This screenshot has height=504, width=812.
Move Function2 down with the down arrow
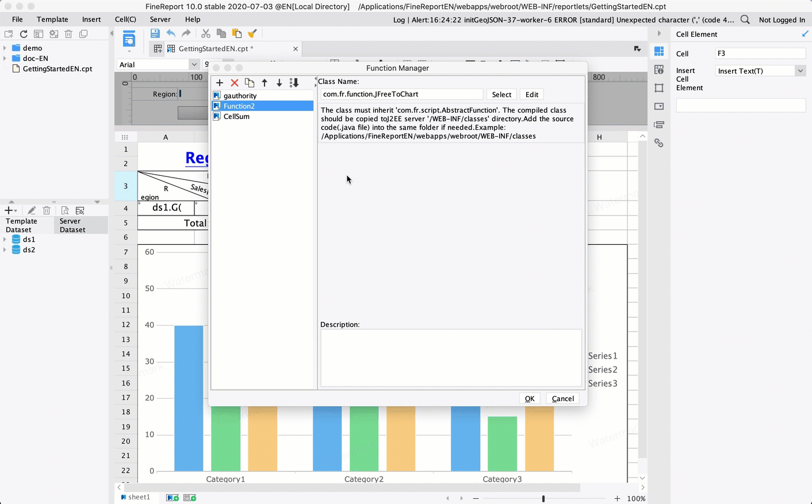[279, 83]
